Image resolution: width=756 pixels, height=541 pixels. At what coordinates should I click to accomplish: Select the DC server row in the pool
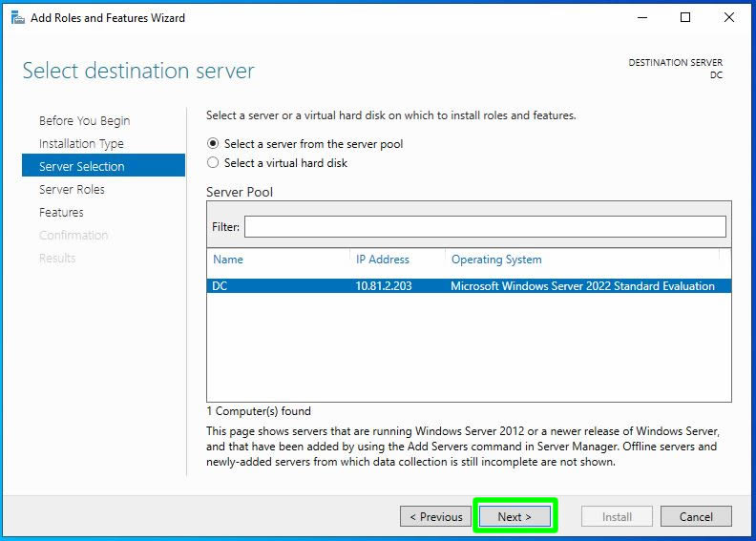point(468,285)
